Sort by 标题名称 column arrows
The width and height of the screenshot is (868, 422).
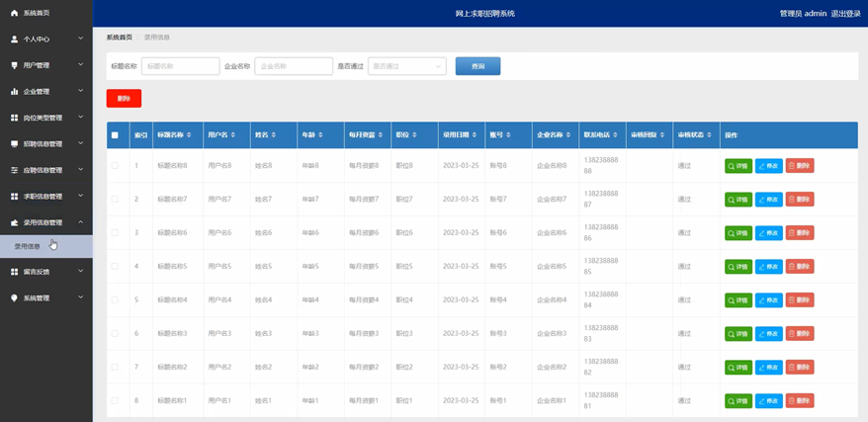pos(190,135)
